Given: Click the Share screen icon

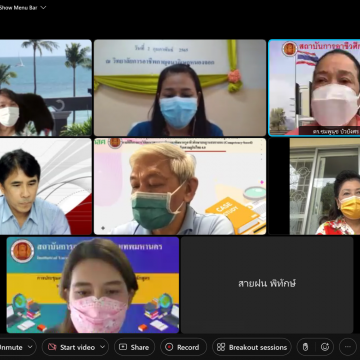Looking at the screenshot, I should click(x=123, y=347).
